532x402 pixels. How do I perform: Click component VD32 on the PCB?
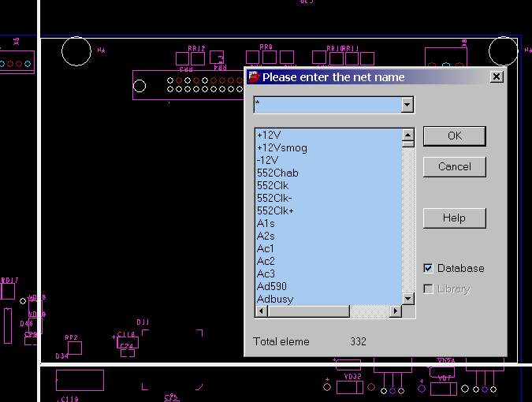350,387
